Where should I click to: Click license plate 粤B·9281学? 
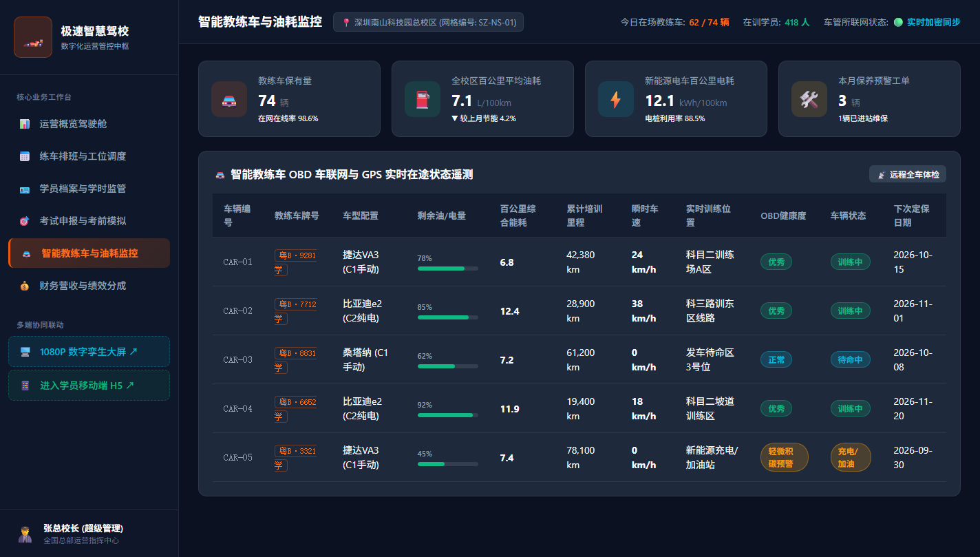click(295, 262)
